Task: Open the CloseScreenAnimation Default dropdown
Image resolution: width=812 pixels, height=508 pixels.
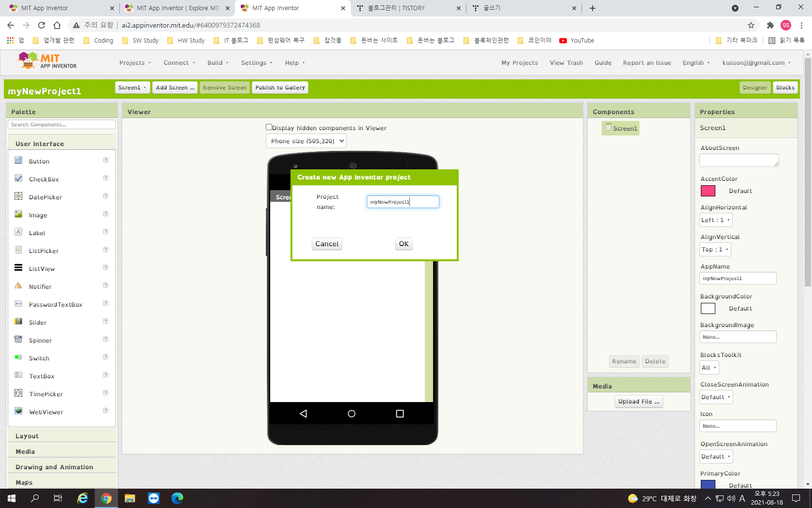Action: (716, 397)
